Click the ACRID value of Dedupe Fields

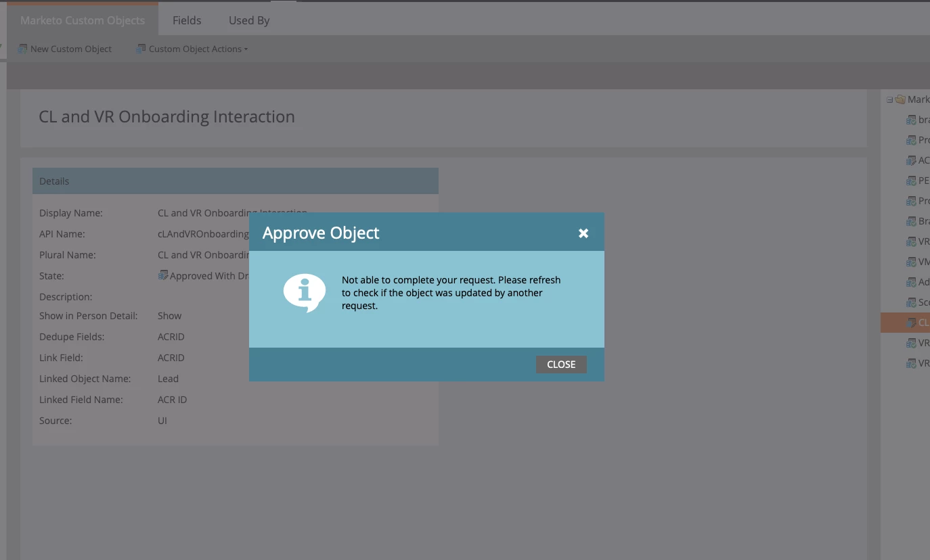coord(171,337)
